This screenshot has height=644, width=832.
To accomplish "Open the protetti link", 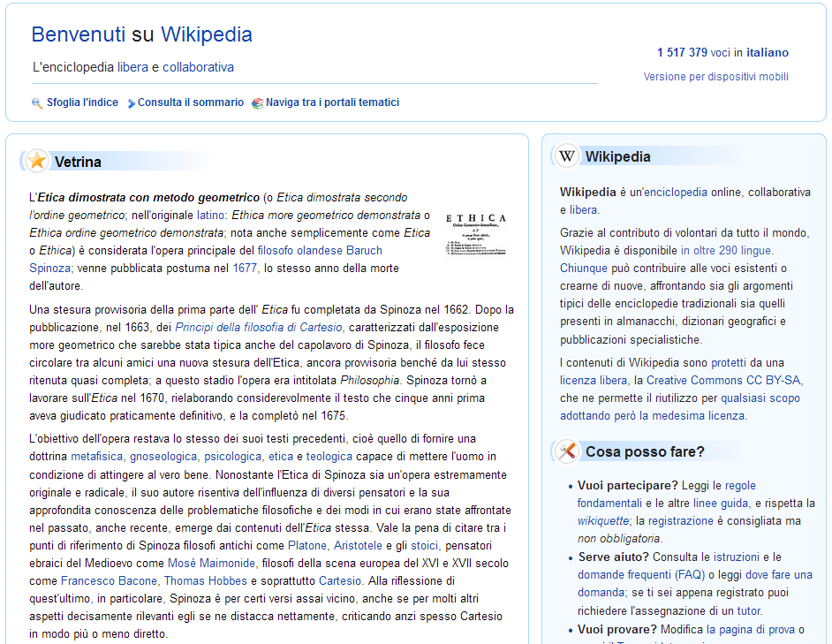I will coord(729,362).
